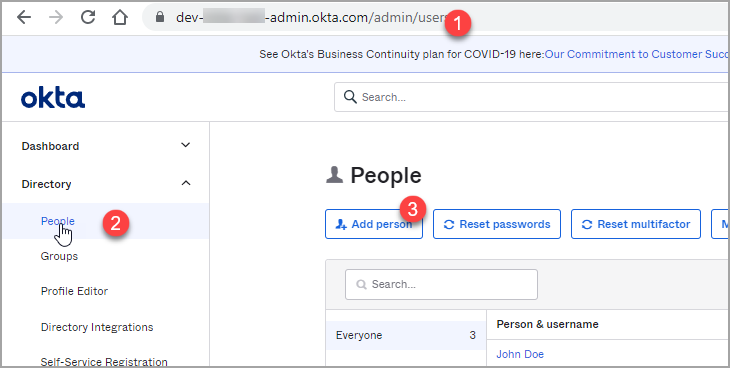This screenshot has width=730, height=368.
Task: Click the magnifier icon in the people search box
Action: pyautogui.click(x=361, y=284)
